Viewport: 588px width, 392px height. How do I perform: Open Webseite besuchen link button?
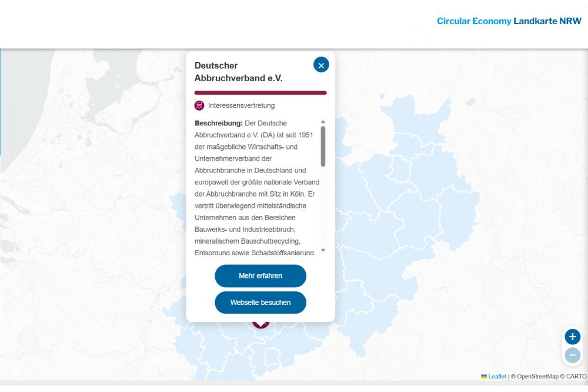point(260,303)
